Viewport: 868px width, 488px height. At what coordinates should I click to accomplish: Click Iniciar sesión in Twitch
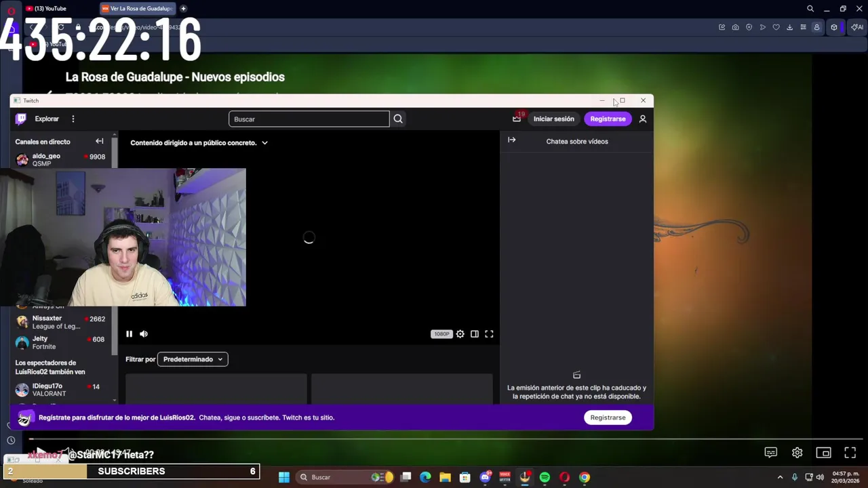553,119
